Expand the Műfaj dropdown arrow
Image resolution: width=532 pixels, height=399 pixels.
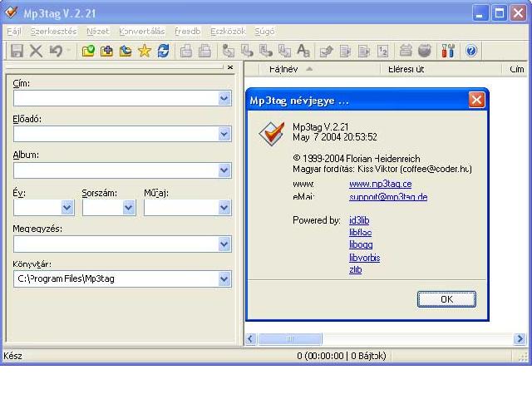point(224,207)
